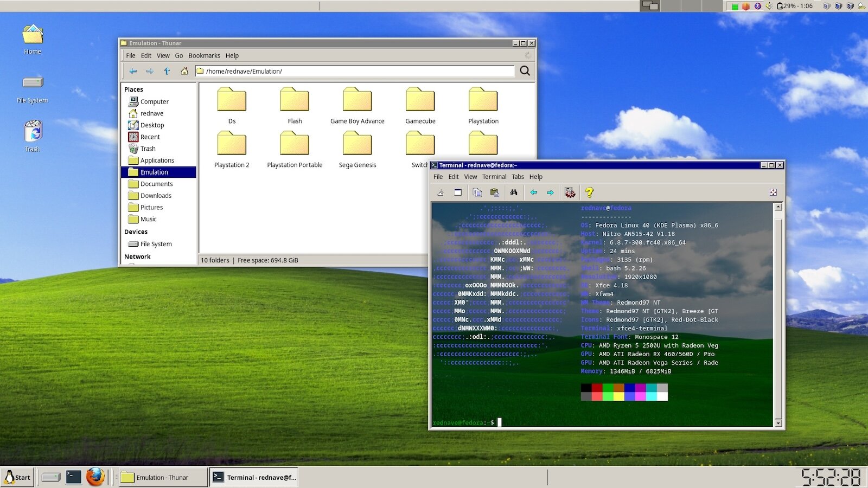Click the Copy icon in Terminal toolbar

(477, 192)
